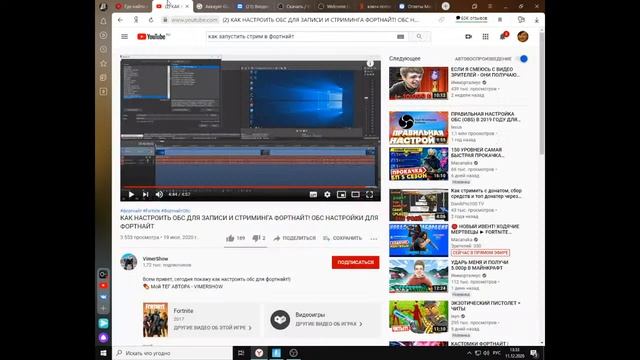Open the sidebar notifications bell icon
640x360 pixels.
click(103, 21)
